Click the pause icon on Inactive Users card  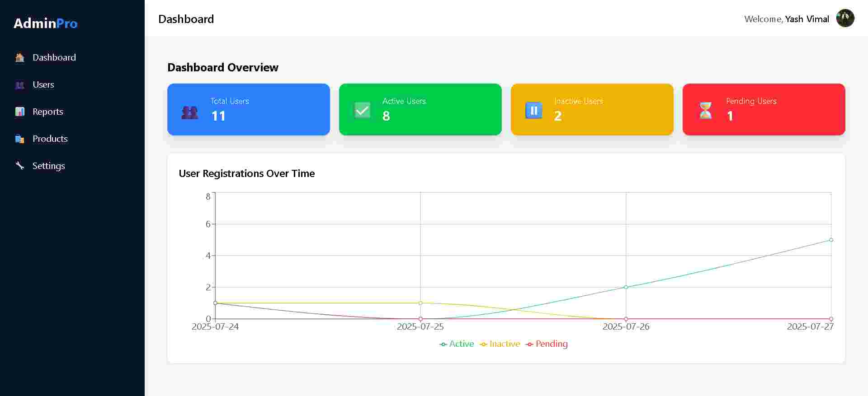point(533,110)
